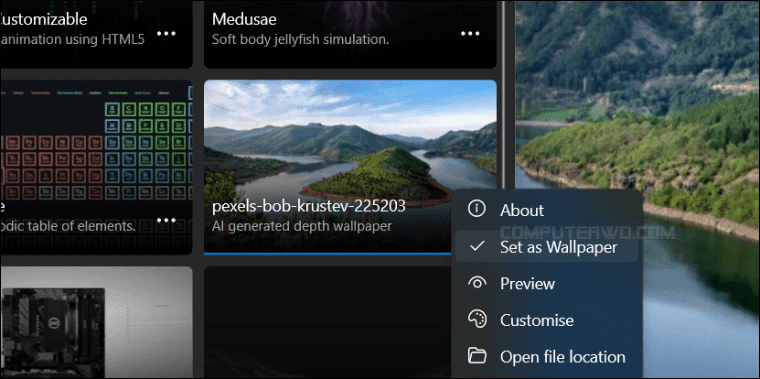Choose Open file location menu entry

(547, 356)
